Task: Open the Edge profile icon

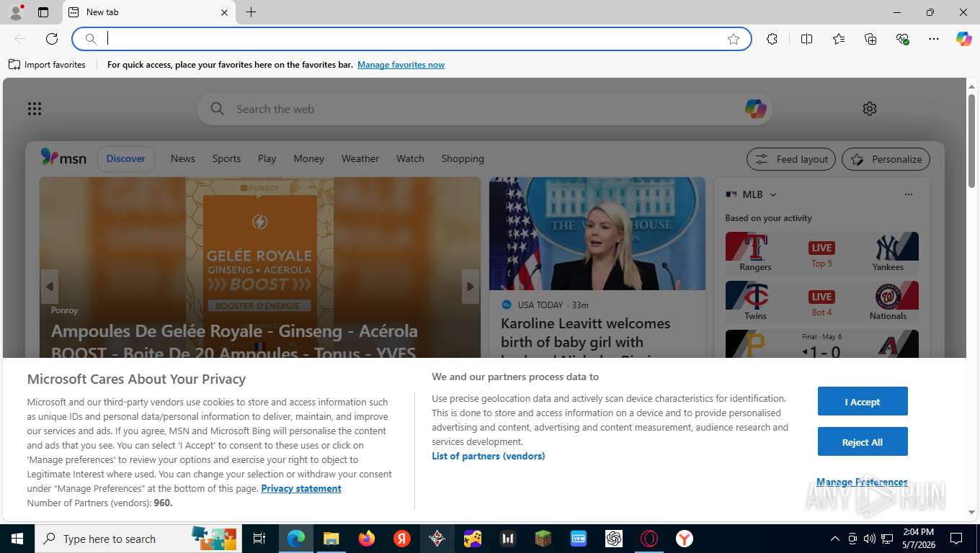Action: [15, 12]
